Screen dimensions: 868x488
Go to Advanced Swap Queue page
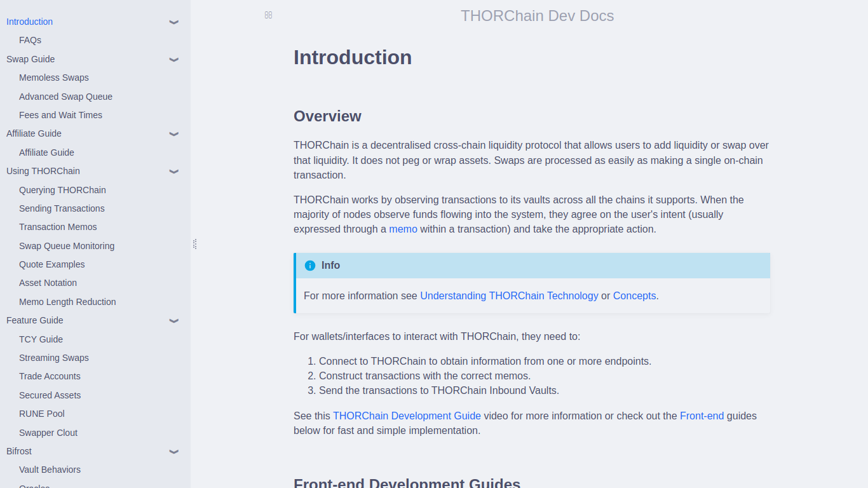(x=65, y=97)
